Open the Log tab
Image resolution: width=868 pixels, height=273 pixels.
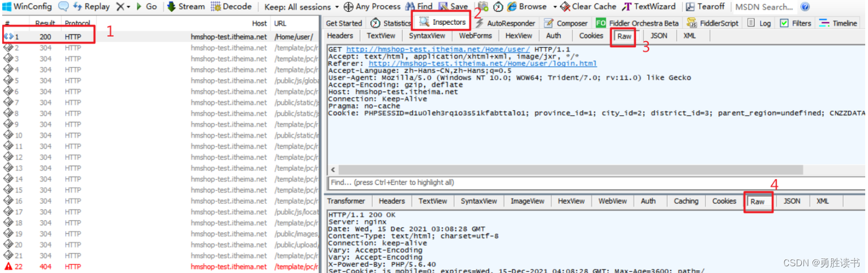(759, 23)
